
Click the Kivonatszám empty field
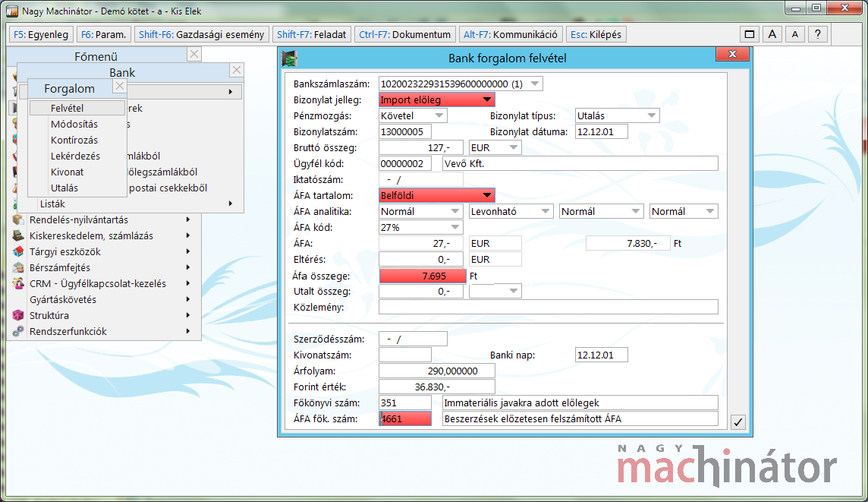click(404, 355)
